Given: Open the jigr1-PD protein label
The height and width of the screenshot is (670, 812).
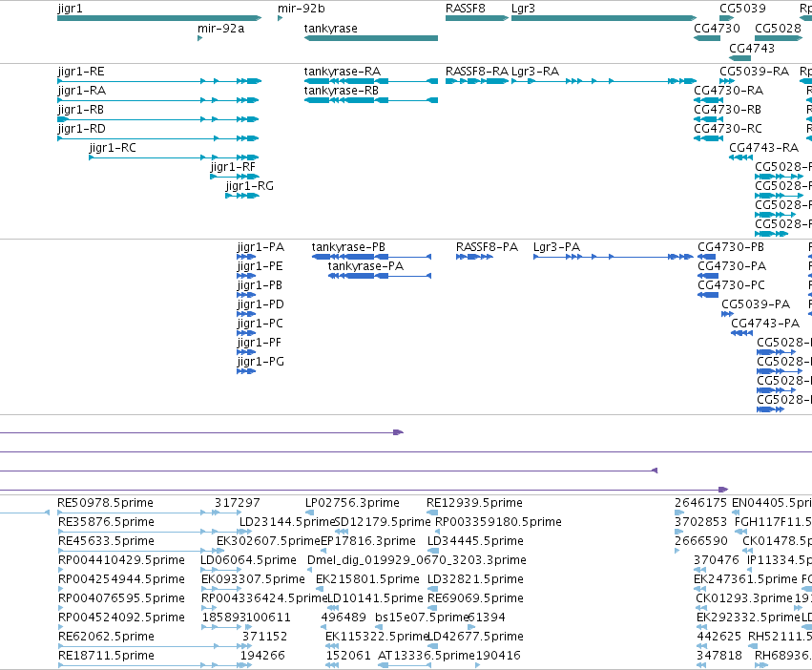Looking at the screenshot, I should [x=260, y=304].
